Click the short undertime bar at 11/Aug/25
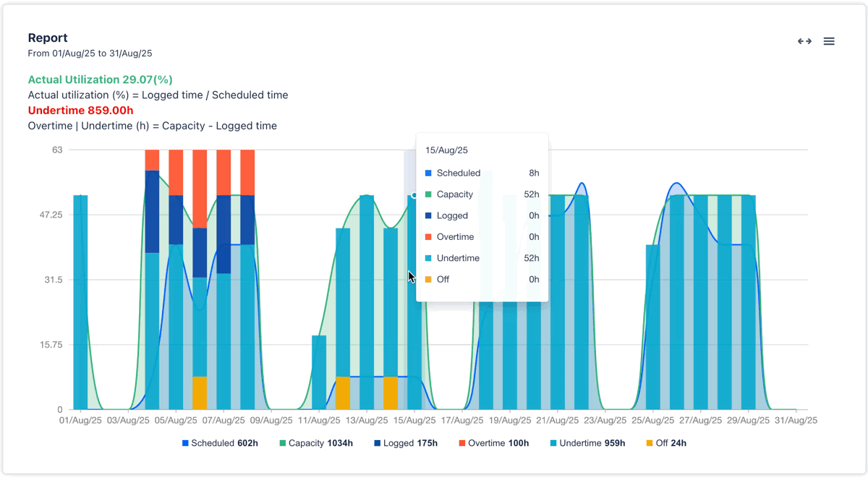 (x=319, y=372)
